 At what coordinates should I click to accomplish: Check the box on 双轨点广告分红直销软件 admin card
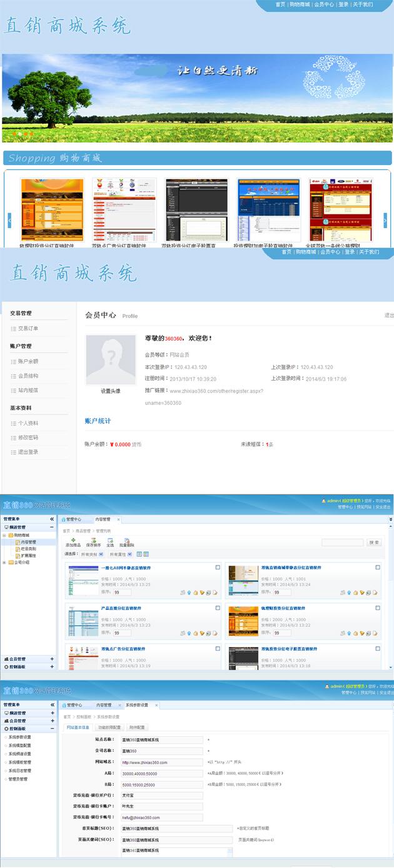tap(218, 649)
